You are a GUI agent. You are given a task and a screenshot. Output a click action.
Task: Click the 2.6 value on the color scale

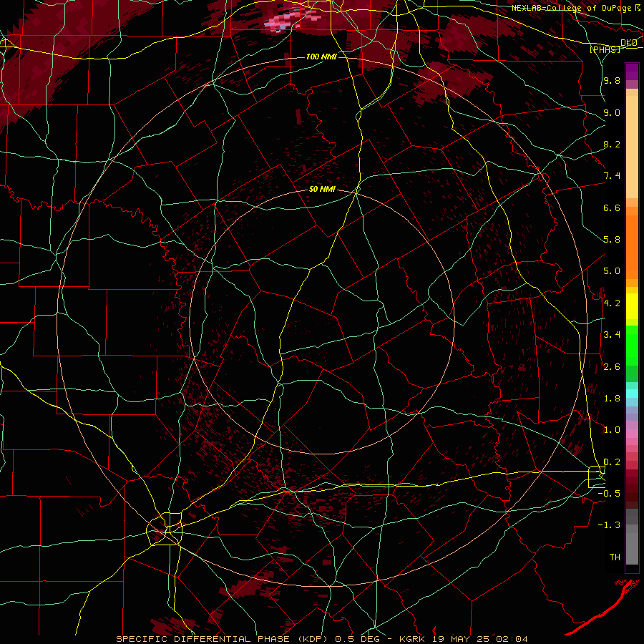pos(612,366)
